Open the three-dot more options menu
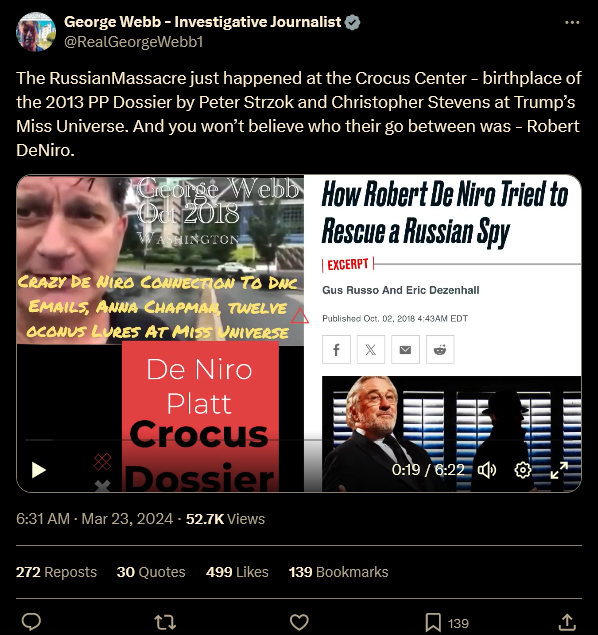The image size is (598, 635). [x=572, y=23]
